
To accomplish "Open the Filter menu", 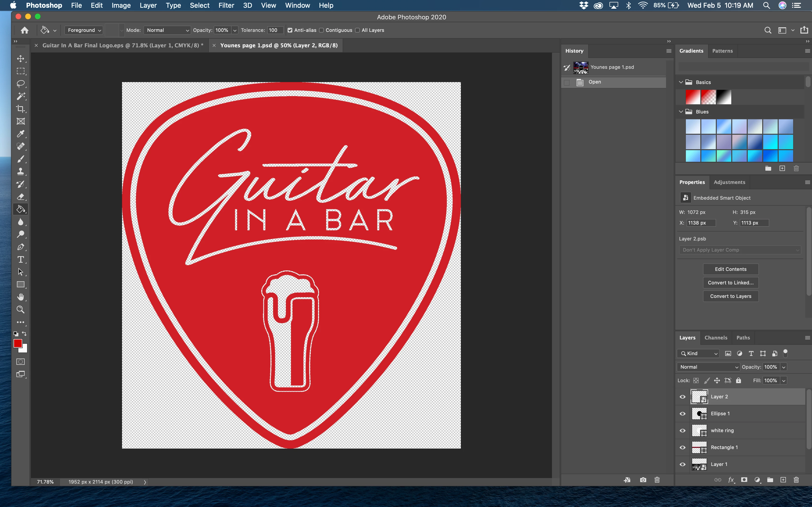I will pyautogui.click(x=226, y=5).
